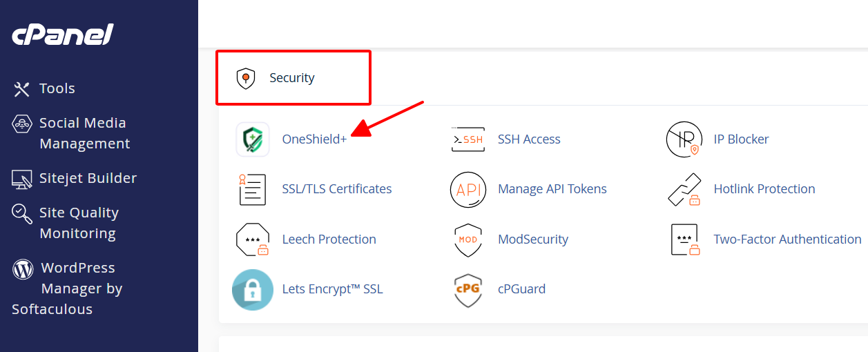This screenshot has height=352, width=868.
Task: Open the Leech Protection icon
Action: 253,239
